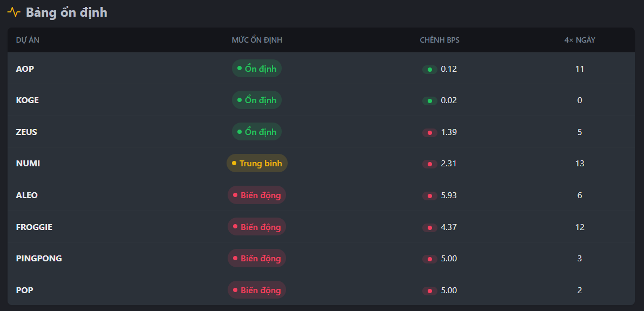The width and height of the screenshot is (644, 311).
Task: Click the red indicator next to 2.31
Action: coord(430,164)
